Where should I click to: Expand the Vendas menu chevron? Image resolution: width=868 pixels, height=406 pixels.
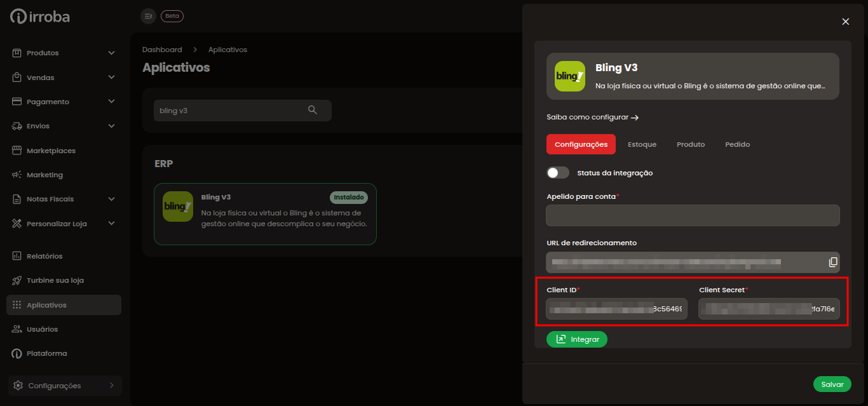pos(112,78)
